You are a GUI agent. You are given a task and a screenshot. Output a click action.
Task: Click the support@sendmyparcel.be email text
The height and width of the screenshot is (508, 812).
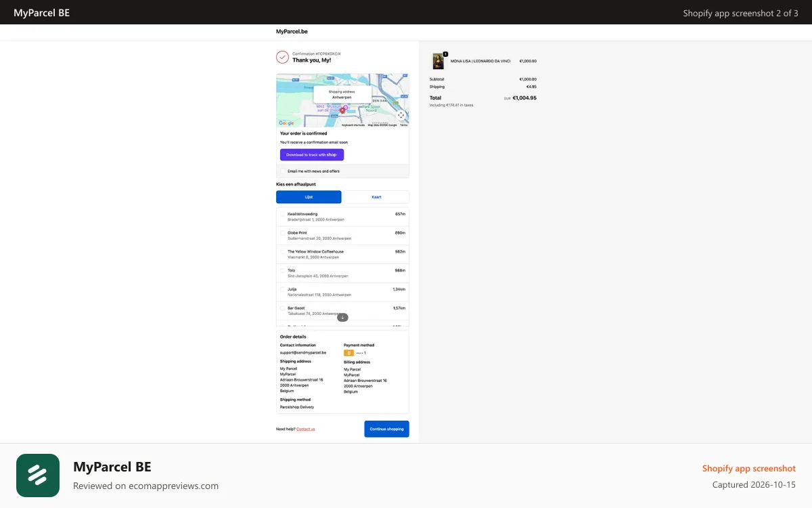(x=303, y=352)
